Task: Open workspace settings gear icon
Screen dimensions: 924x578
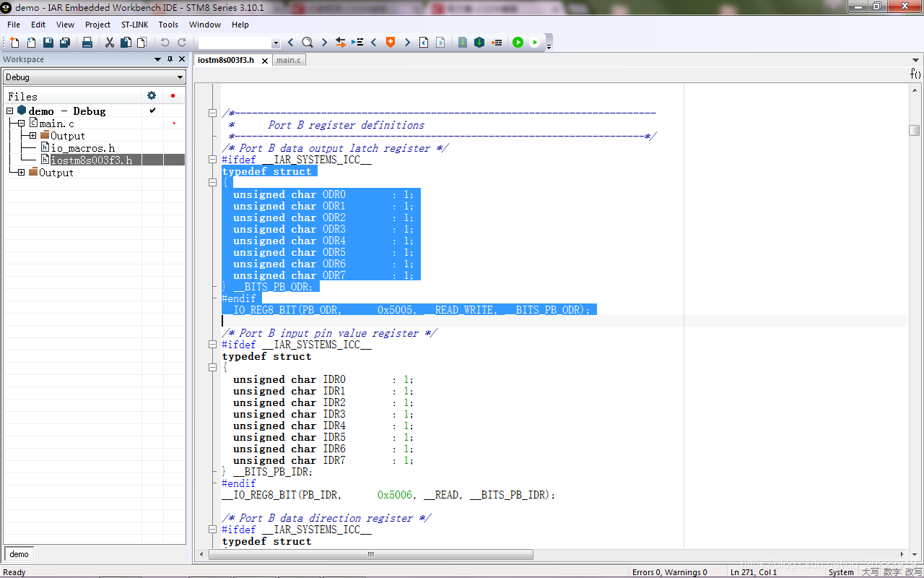Action: [152, 95]
